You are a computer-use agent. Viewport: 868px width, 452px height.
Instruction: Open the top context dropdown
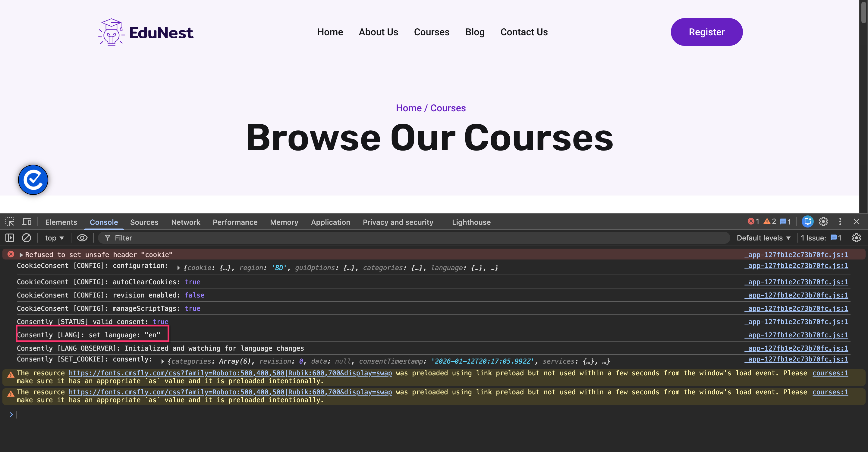[x=54, y=238]
